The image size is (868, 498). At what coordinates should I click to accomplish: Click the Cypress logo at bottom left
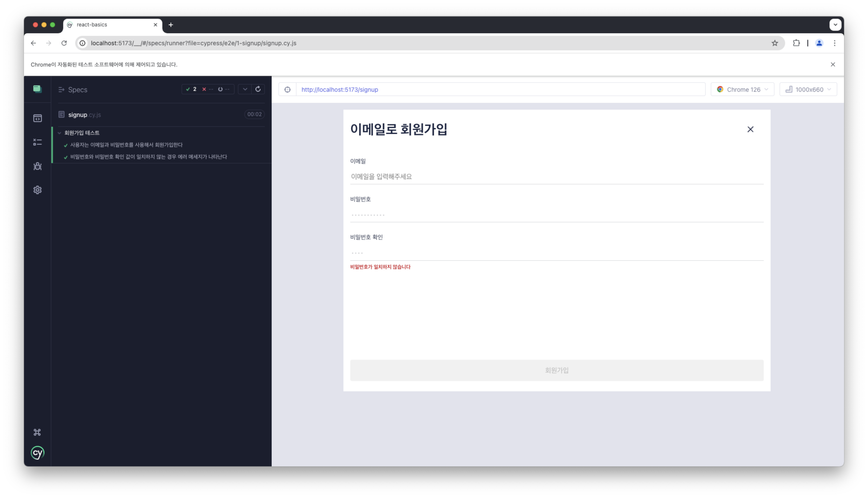point(37,453)
